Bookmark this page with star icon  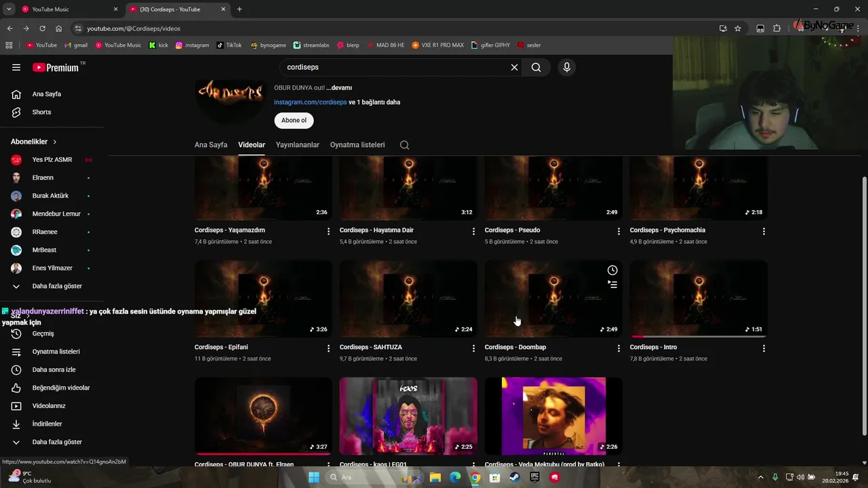click(x=738, y=28)
